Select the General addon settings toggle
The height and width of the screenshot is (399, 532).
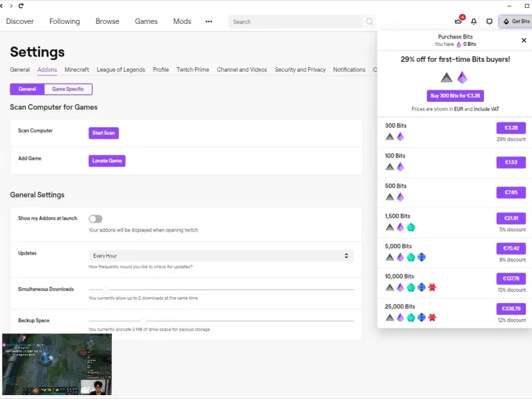click(27, 89)
